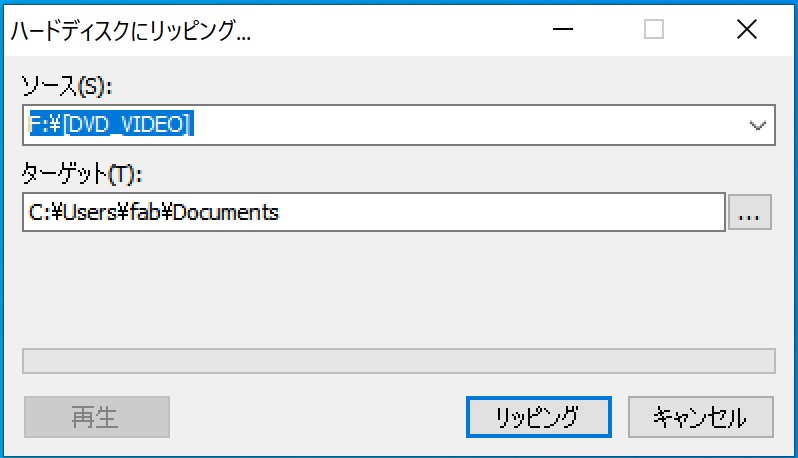Click the empty ripping progress bar

click(x=398, y=361)
